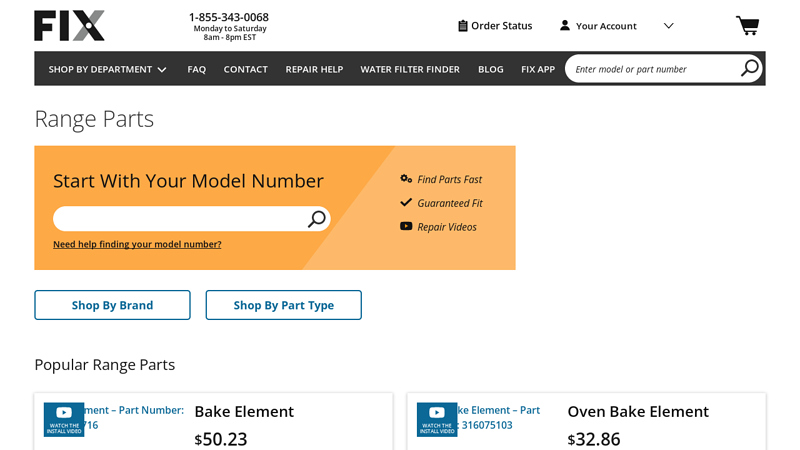
Task: Click the Find Parts Fast text
Action: (x=449, y=180)
